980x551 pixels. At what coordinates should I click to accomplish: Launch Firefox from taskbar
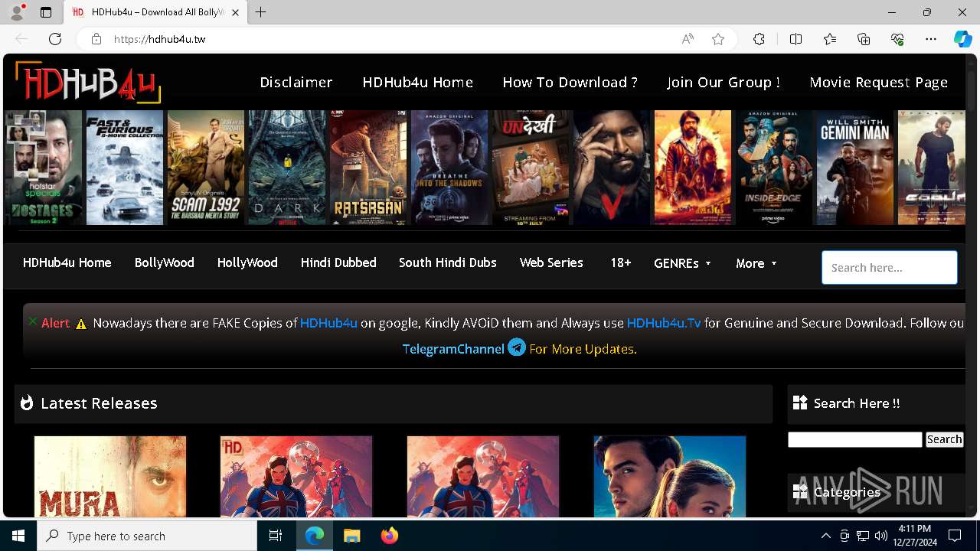(x=389, y=536)
